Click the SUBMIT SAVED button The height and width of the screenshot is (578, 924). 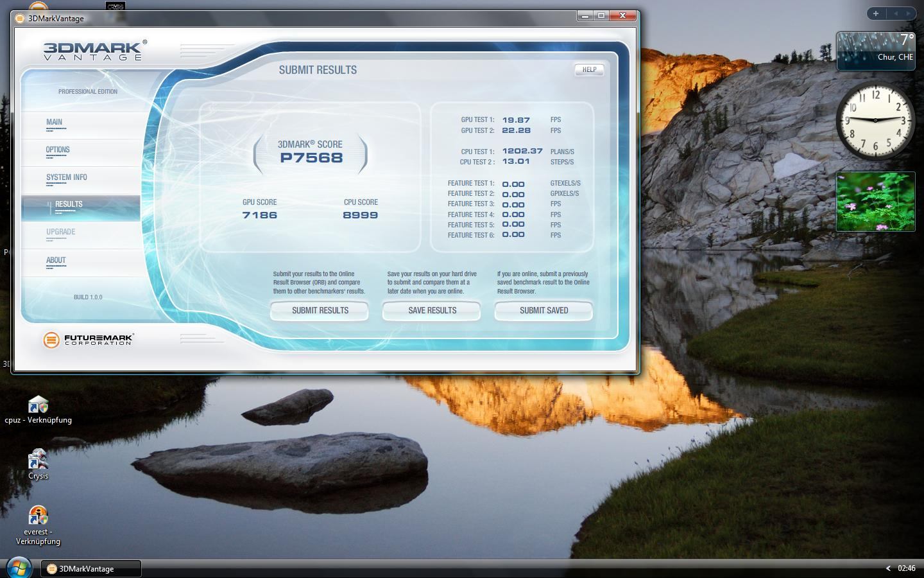[543, 311]
